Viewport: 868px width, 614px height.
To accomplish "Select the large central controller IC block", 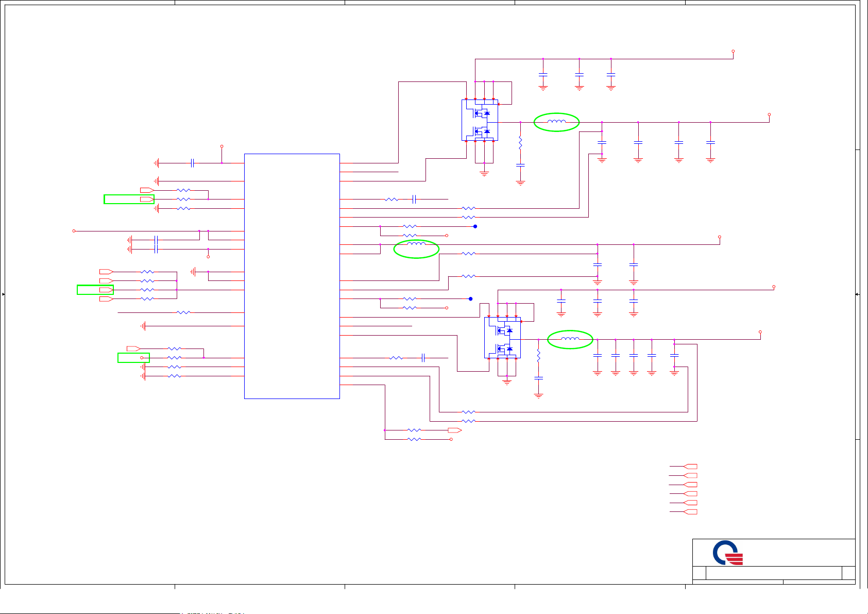I will click(292, 276).
